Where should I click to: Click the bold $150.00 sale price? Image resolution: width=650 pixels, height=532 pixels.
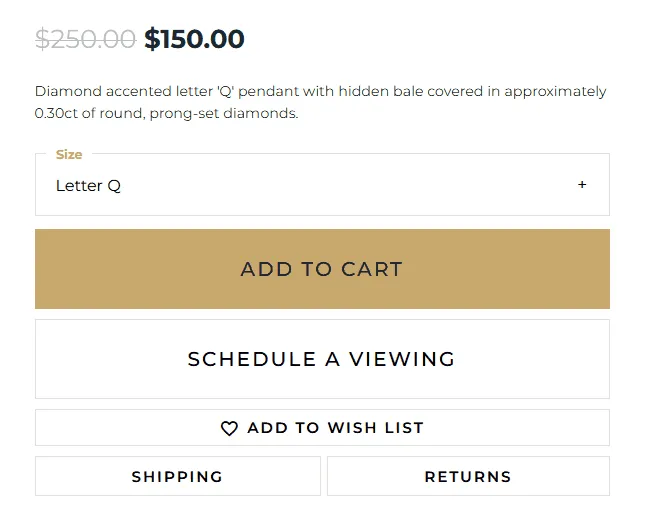click(194, 39)
